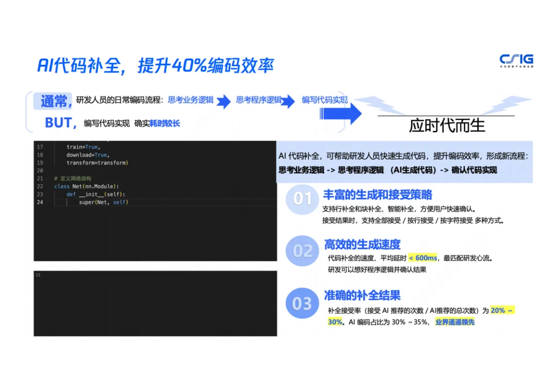Click the blue '通常,' label badge
Screen dimensions: 555x392
53,101
